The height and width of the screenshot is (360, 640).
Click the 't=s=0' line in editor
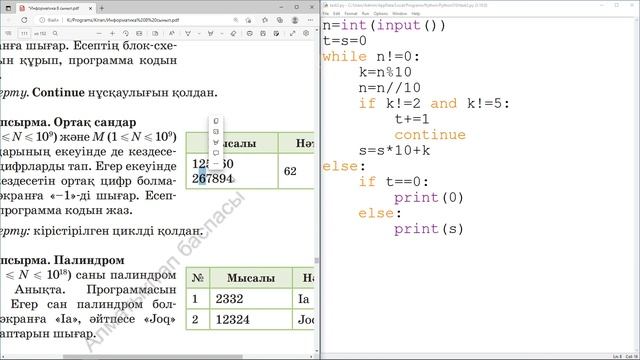point(345,41)
